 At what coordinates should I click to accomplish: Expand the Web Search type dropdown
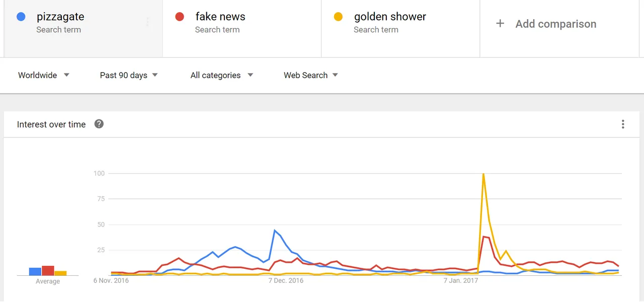click(x=311, y=75)
